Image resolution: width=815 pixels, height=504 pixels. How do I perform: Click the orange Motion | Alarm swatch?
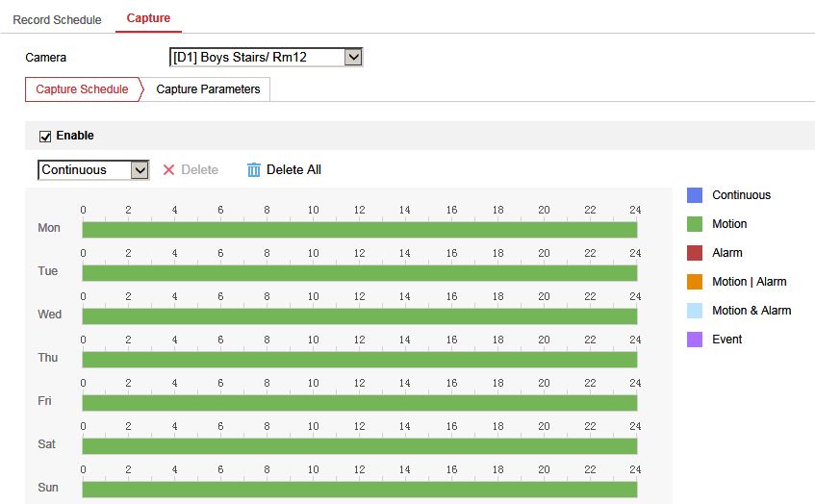[x=695, y=282]
